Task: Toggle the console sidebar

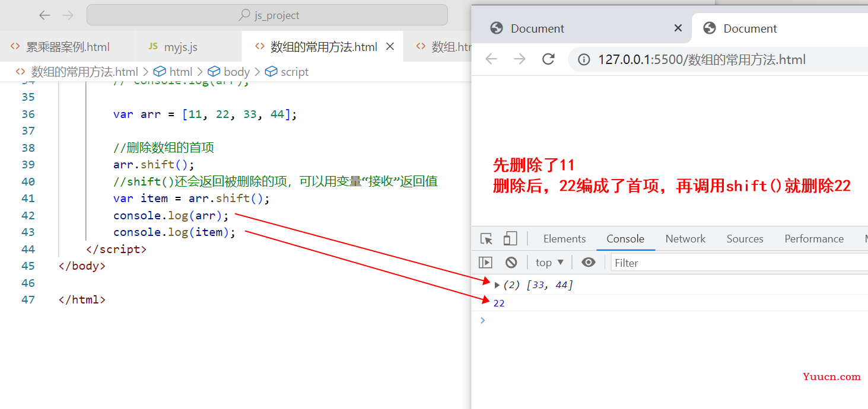Action: pos(486,263)
